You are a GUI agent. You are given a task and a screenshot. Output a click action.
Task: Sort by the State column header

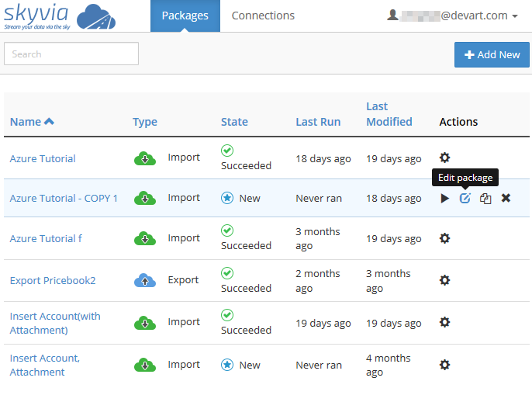coord(234,122)
